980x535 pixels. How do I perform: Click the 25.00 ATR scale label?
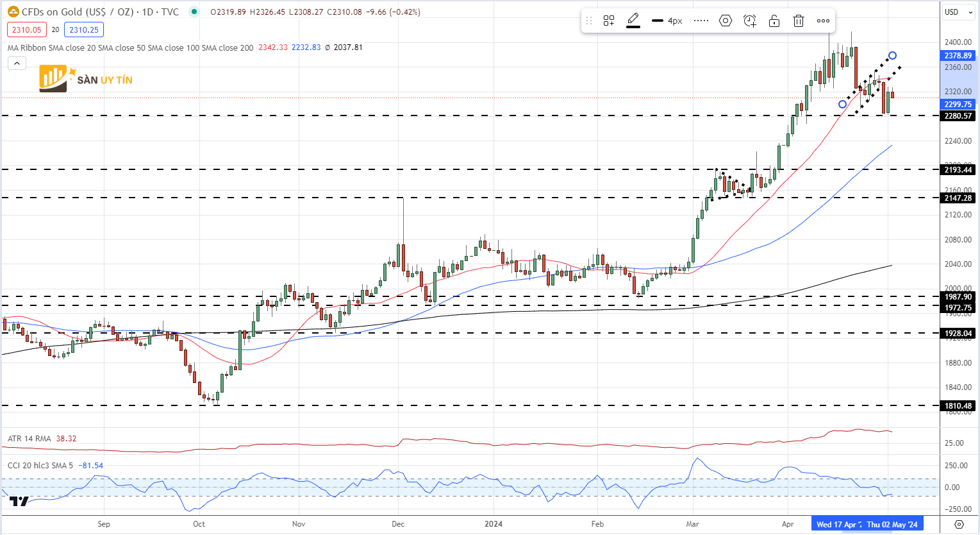tap(954, 443)
